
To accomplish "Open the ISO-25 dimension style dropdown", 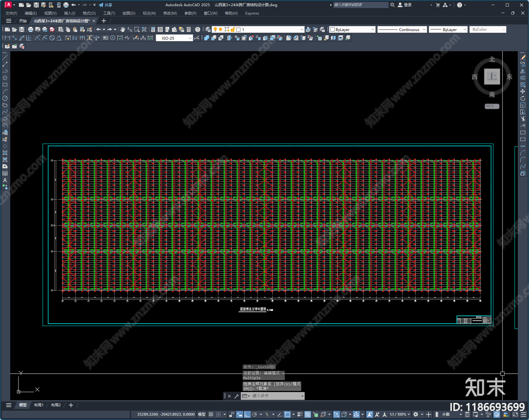I will tap(174, 38).
